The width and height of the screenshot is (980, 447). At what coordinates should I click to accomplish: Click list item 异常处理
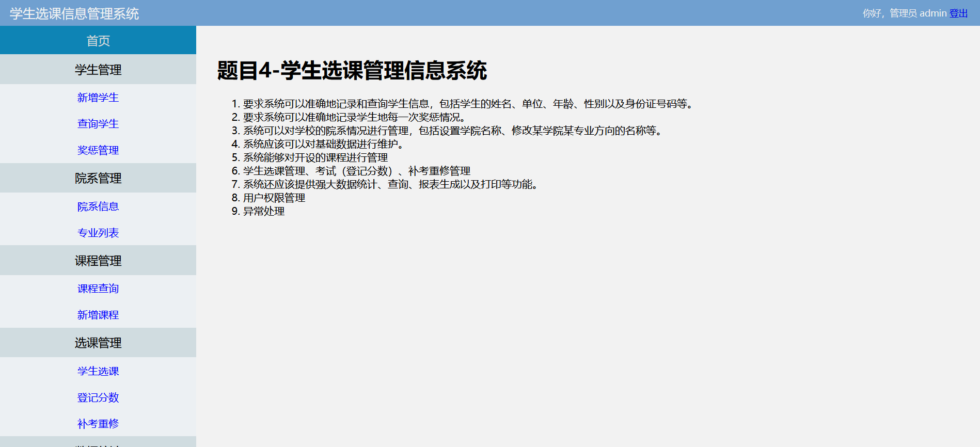[x=264, y=211]
